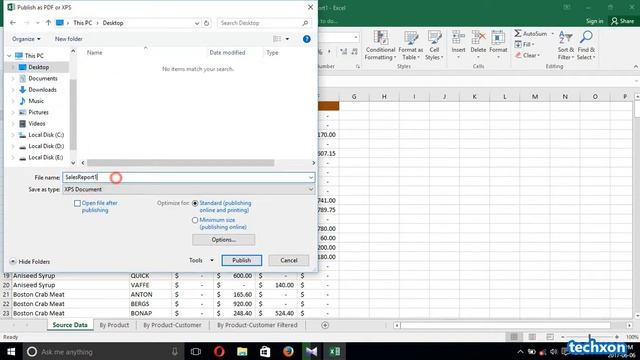640x360 pixels.
Task: Create a New folder
Action: (69, 39)
